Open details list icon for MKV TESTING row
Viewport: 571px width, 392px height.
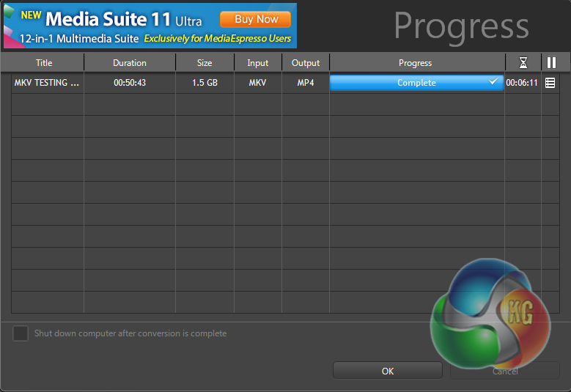pos(550,83)
